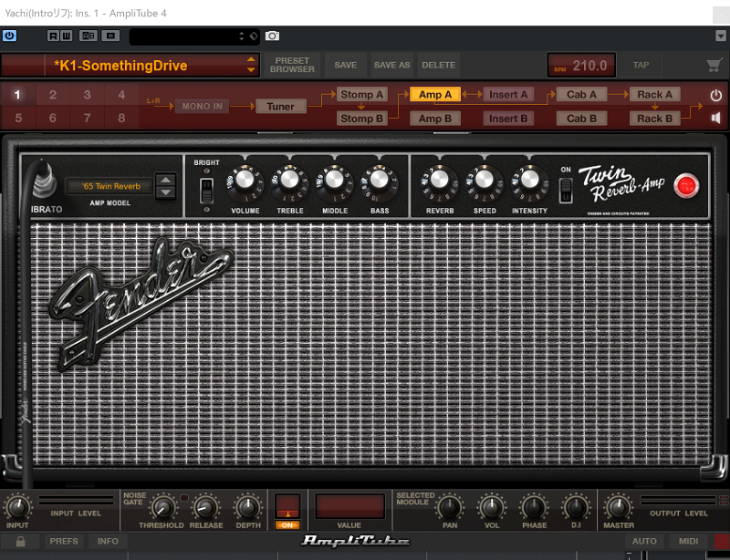Toggle signal chain power icon
This screenshot has height=560, width=730.
click(716, 96)
